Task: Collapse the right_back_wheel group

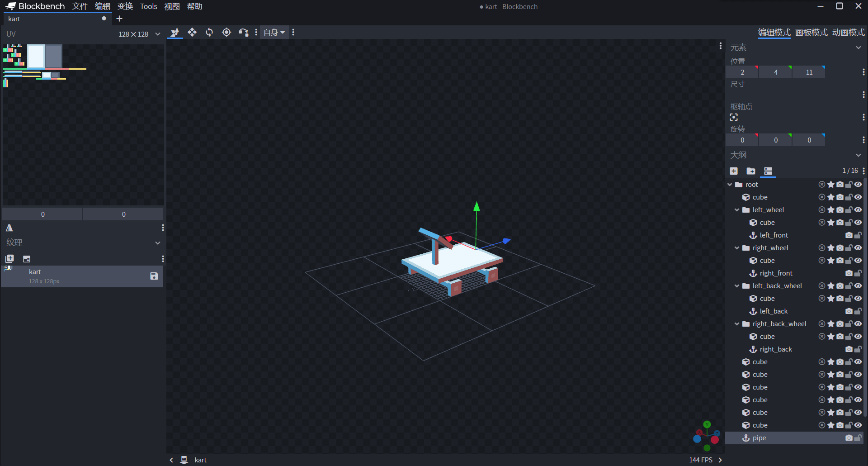Action: pos(737,324)
